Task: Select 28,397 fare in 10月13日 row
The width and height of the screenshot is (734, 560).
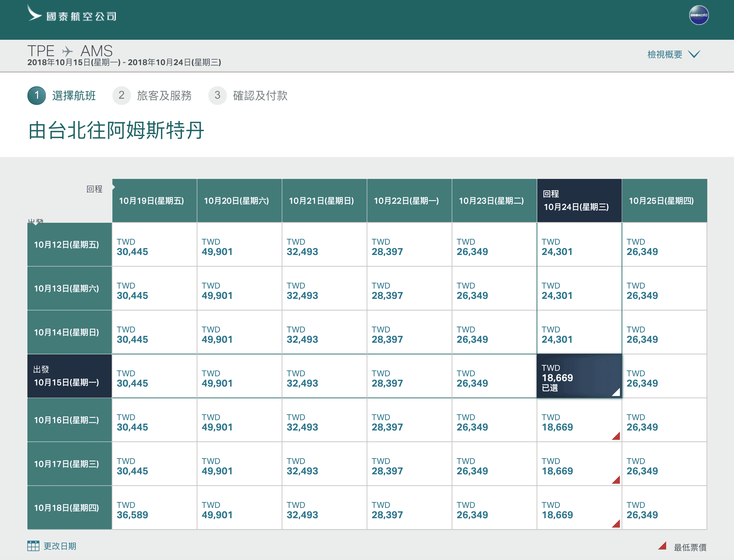Action: point(409,288)
